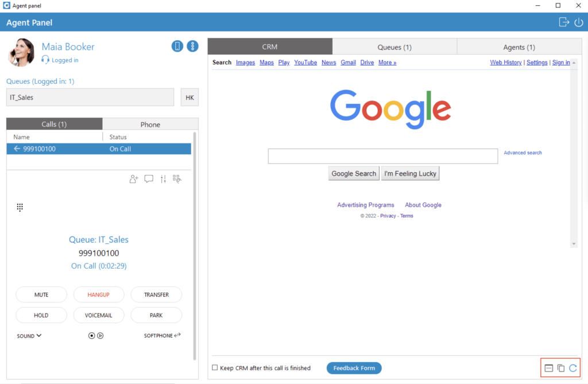The image size is (588, 384).
Task: Open the Google Settings link
Action: coord(537,63)
